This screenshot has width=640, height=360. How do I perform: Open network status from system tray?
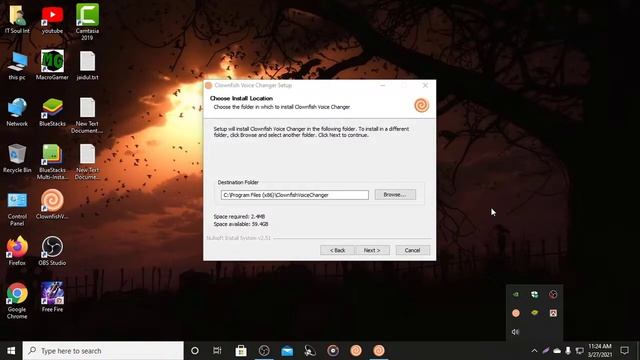pos(579,351)
